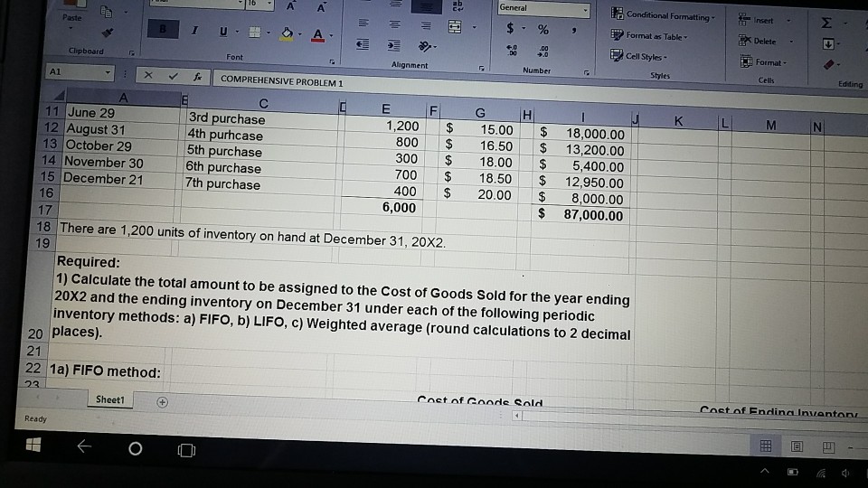Click the Insert Function fx icon
Screen dimensions: 868x488
(x=198, y=77)
